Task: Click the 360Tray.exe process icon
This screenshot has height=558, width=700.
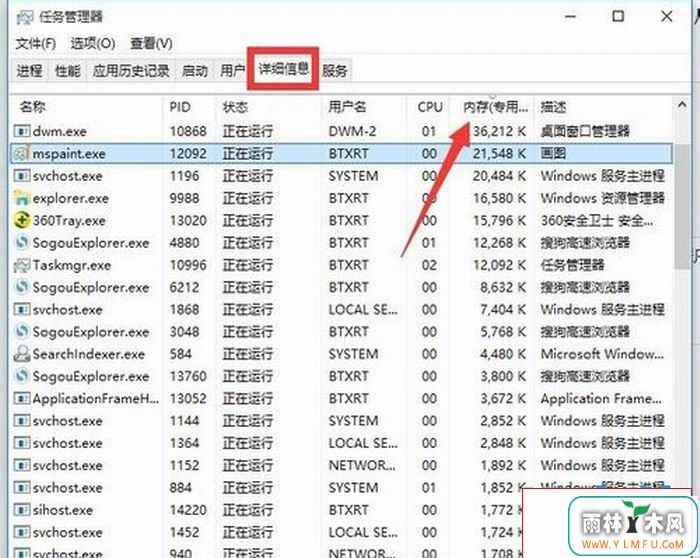Action: click(x=21, y=220)
